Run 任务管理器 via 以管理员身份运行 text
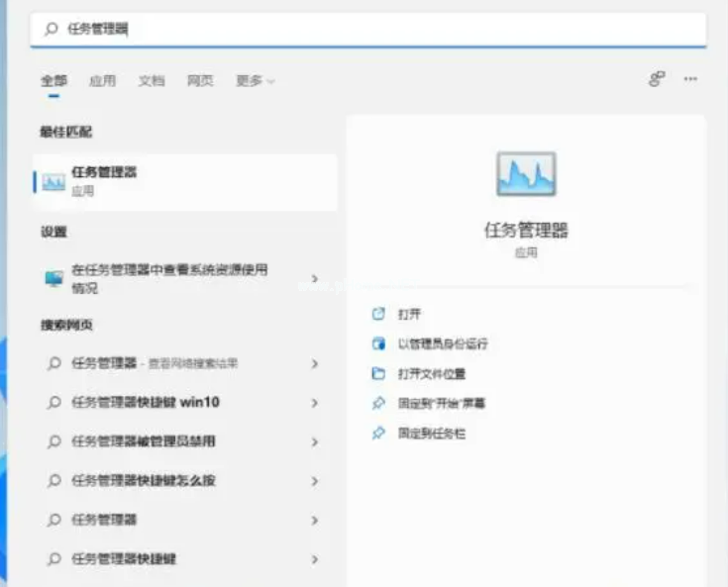The width and height of the screenshot is (728, 587). (443, 343)
